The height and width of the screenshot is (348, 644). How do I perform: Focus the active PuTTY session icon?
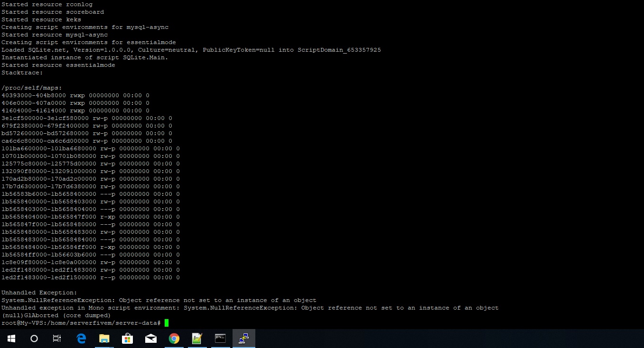coord(243,339)
